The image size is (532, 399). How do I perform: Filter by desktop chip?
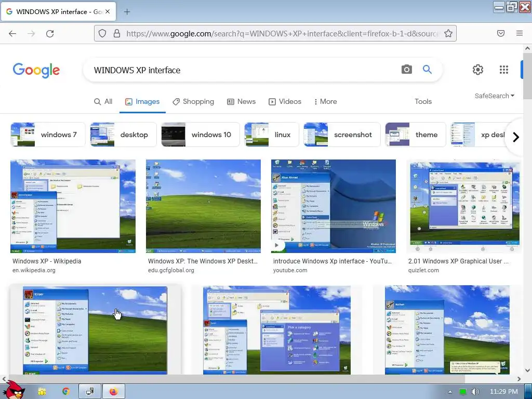tap(123, 135)
